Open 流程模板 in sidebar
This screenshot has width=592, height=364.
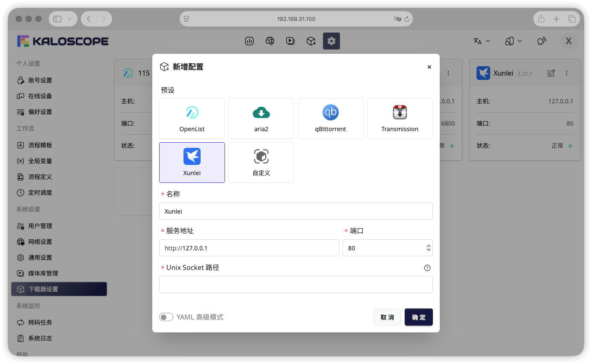tap(59, 145)
